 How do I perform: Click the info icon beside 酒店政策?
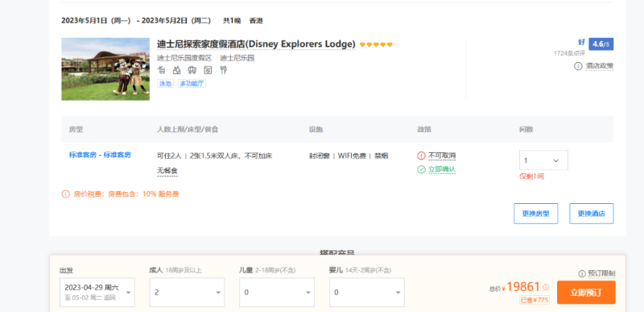pyautogui.click(x=578, y=66)
